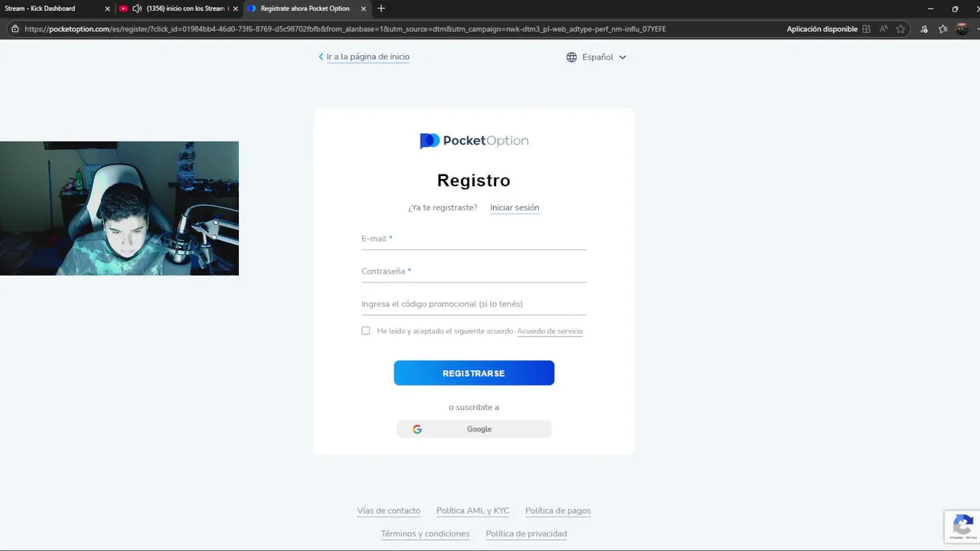Click the o suscribite a text
The height and width of the screenshot is (551, 980).
click(x=474, y=407)
